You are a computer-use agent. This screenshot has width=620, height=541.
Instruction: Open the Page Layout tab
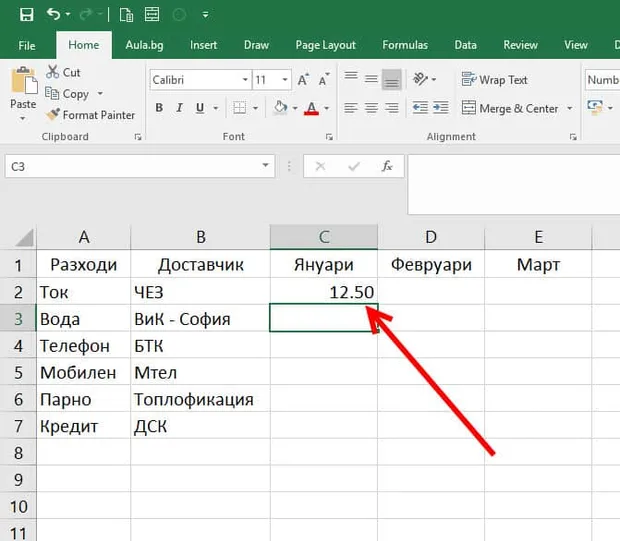[326, 45]
